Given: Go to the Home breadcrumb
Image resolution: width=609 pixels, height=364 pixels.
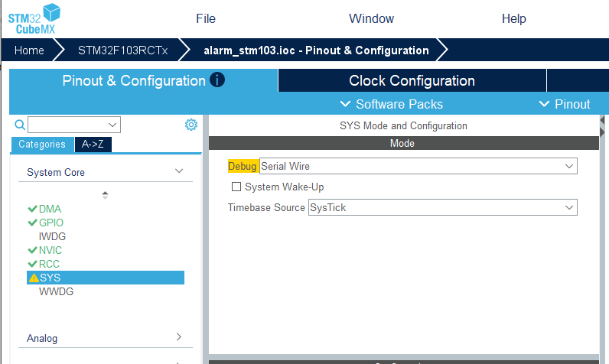Looking at the screenshot, I should pos(29,50).
